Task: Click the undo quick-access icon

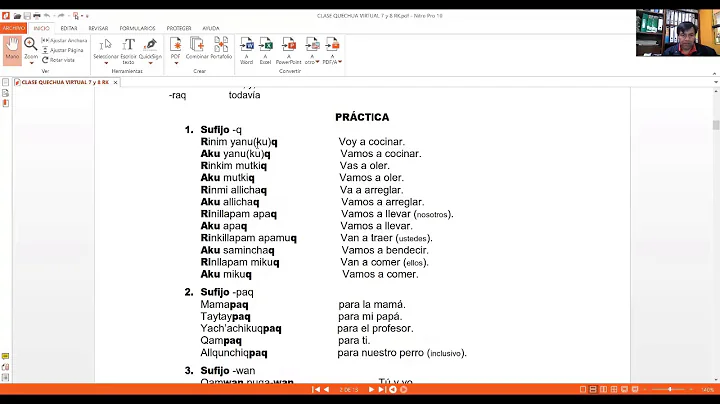Action: click(x=47, y=16)
